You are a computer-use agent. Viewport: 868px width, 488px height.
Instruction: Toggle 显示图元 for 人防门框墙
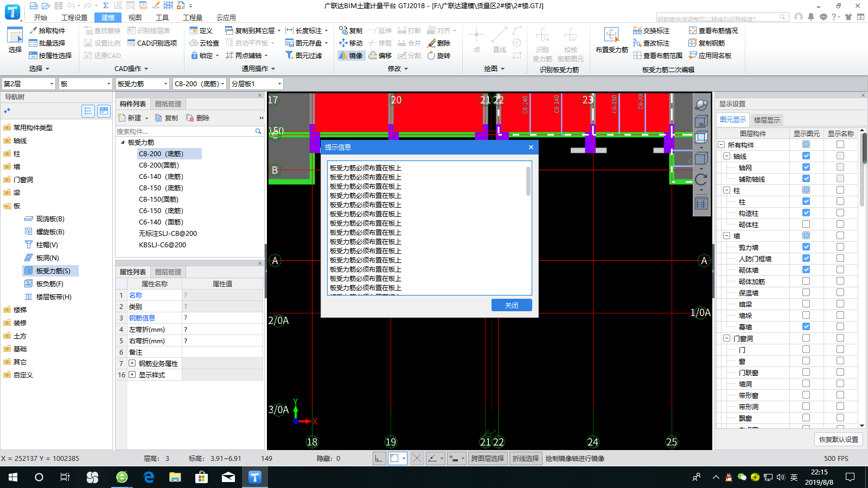tap(806, 258)
